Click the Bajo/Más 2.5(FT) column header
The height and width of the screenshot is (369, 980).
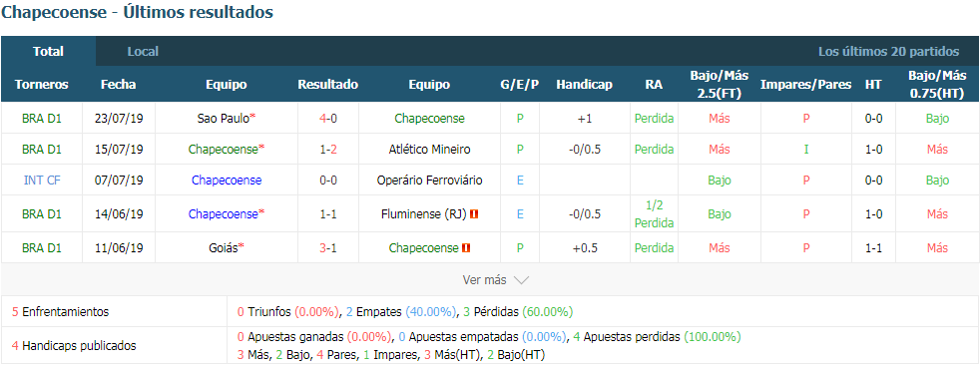pyautogui.click(x=720, y=85)
